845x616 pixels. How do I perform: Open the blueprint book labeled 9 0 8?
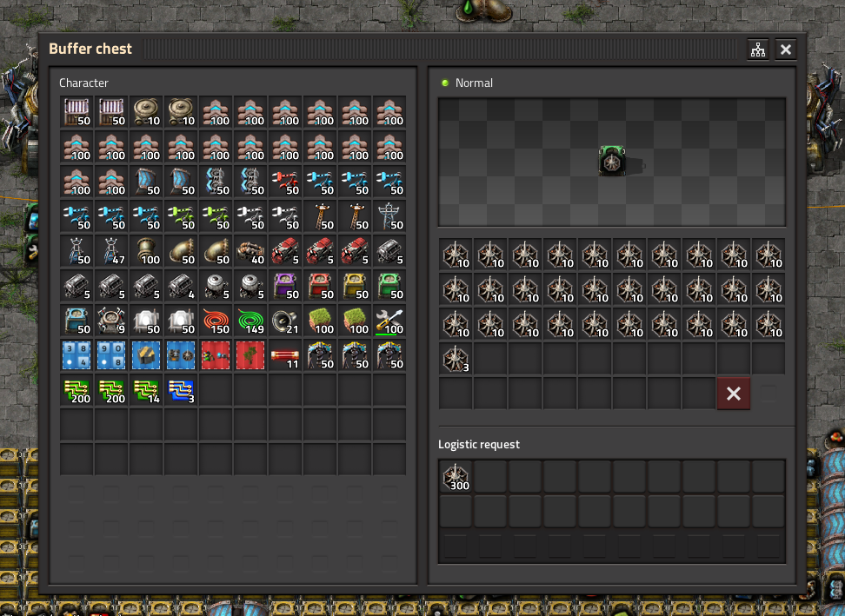pyautogui.click(x=111, y=355)
